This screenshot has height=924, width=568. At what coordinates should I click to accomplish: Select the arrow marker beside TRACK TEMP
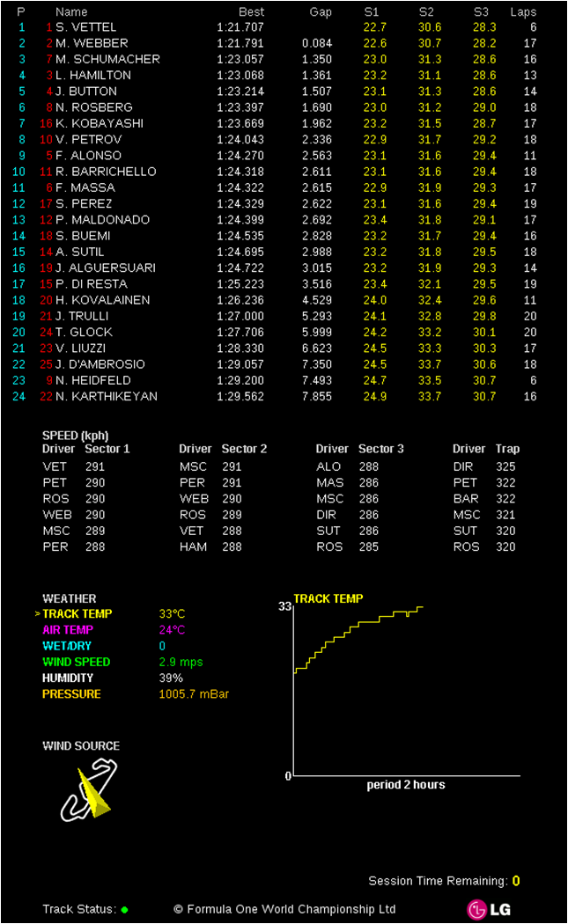pyautogui.click(x=38, y=614)
